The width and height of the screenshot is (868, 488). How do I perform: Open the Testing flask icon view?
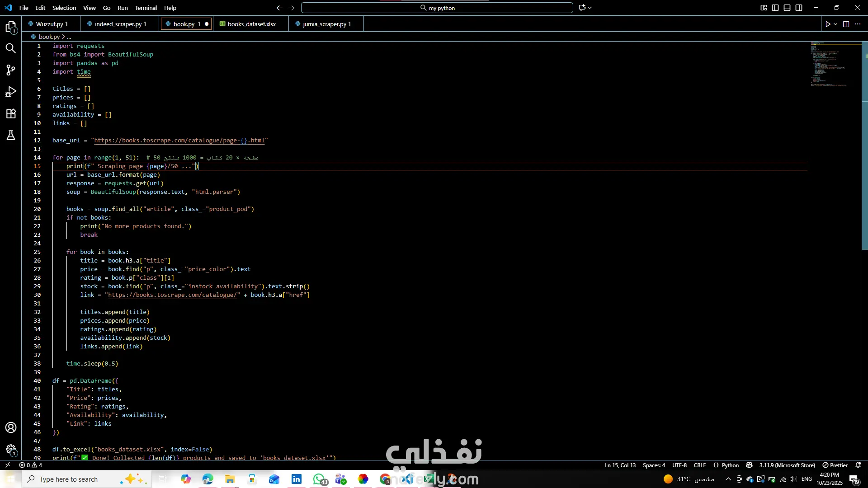point(11,135)
